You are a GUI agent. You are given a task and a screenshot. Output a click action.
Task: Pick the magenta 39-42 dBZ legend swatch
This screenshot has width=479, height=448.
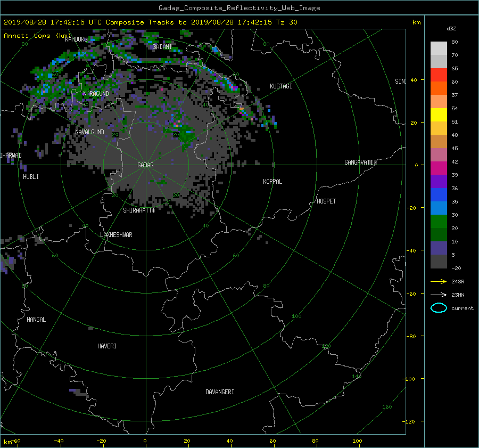tap(439, 168)
